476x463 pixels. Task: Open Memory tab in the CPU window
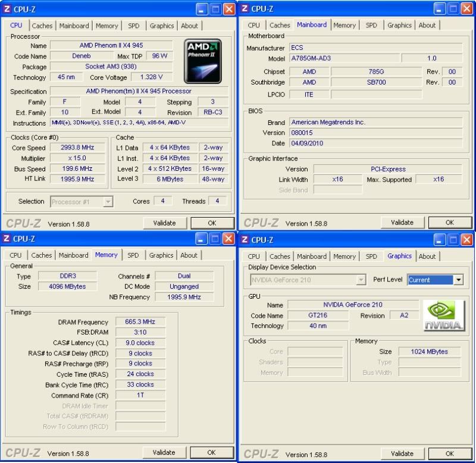(x=107, y=26)
